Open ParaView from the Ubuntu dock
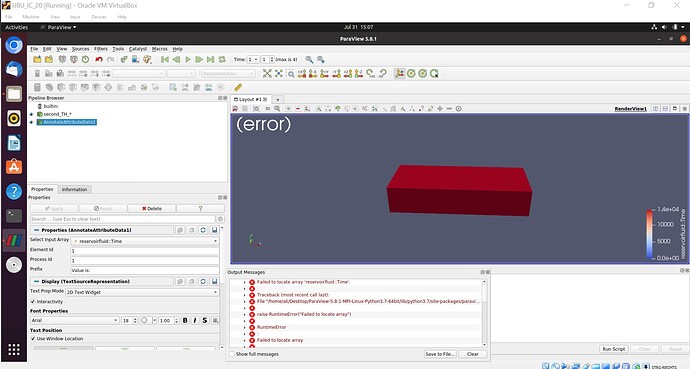 [14, 241]
